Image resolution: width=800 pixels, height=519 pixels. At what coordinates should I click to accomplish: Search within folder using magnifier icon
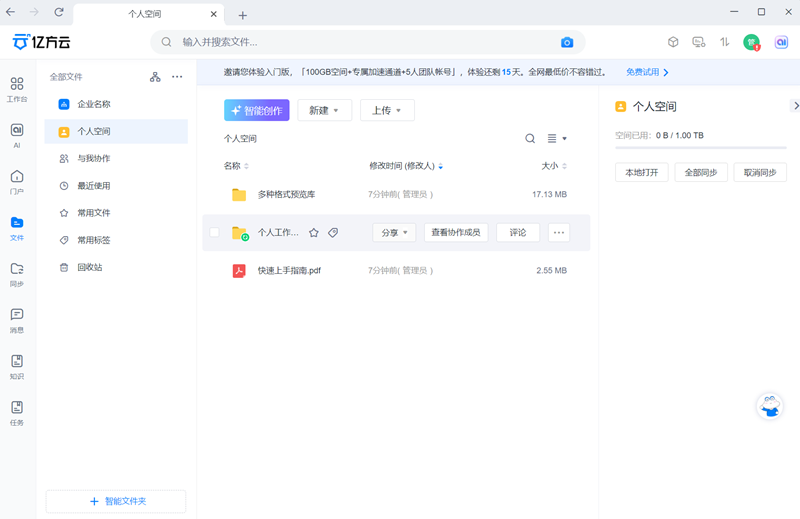(530, 139)
